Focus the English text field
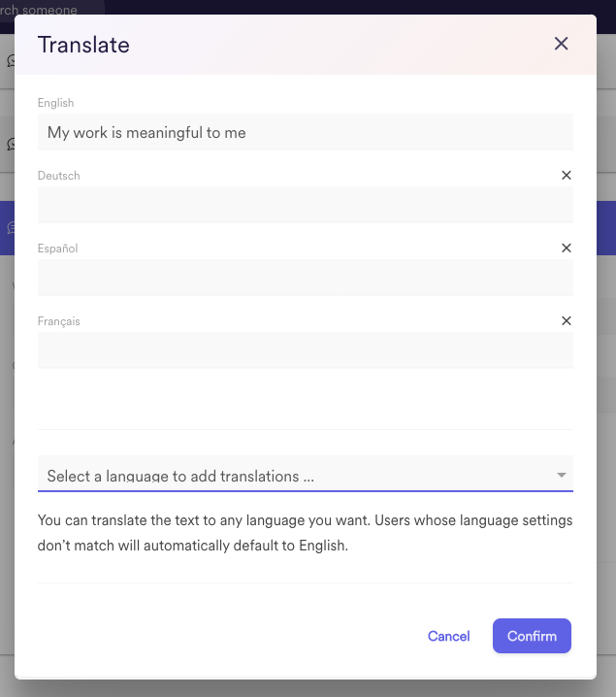The image size is (616, 697). click(306, 132)
